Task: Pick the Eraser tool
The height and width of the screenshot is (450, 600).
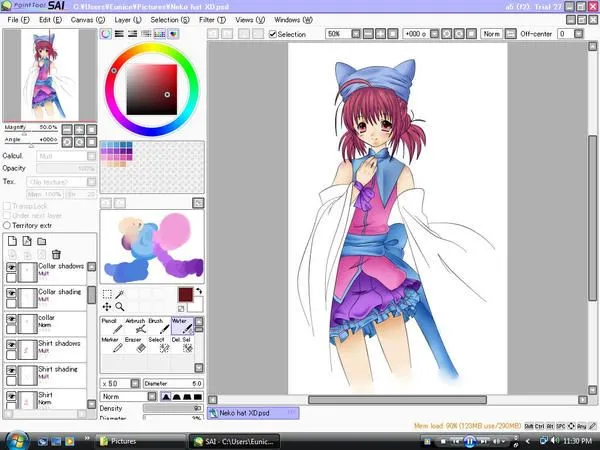Action: (x=134, y=345)
